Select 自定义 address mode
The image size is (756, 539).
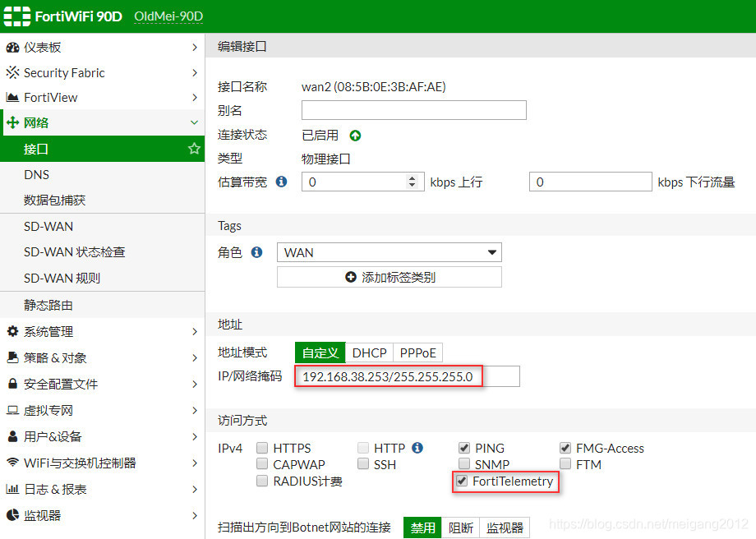click(320, 353)
